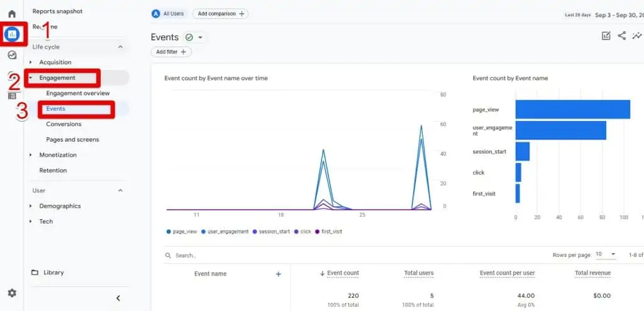Open the Insights sparkline icon
Image resolution: width=644 pixels, height=311 pixels.
636,36
